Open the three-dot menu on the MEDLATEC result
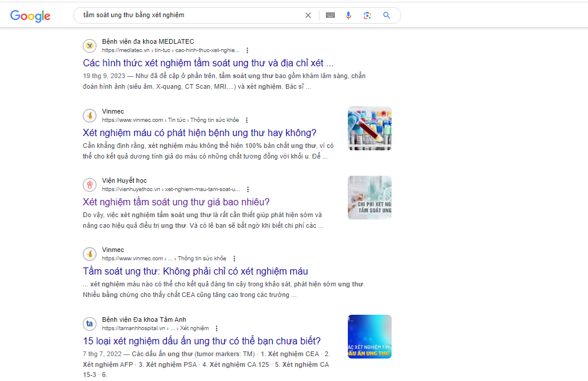Screen dimensions: 588x381 click(x=247, y=50)
